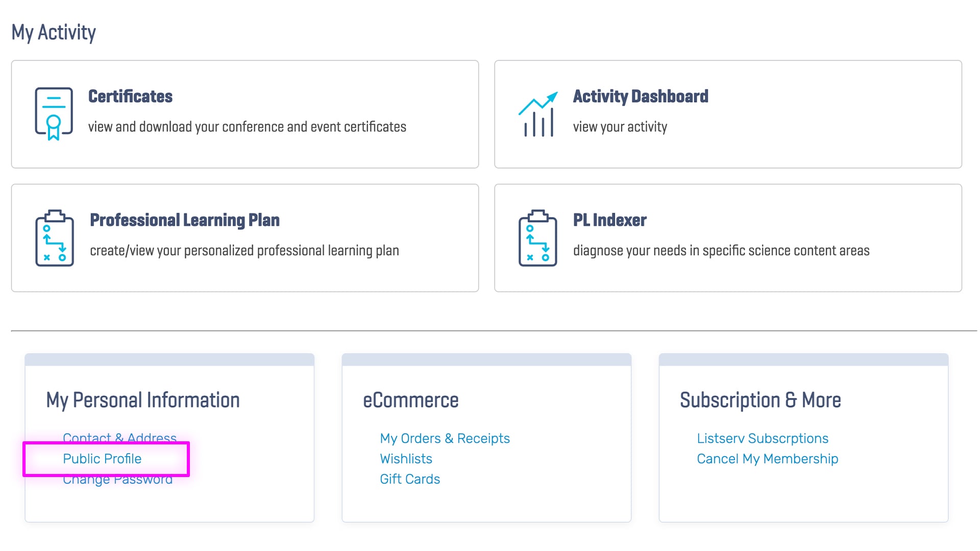Click the Professional Learning Plan clipboard icon
The image size is (980, 551).
(x=55, y=238)
